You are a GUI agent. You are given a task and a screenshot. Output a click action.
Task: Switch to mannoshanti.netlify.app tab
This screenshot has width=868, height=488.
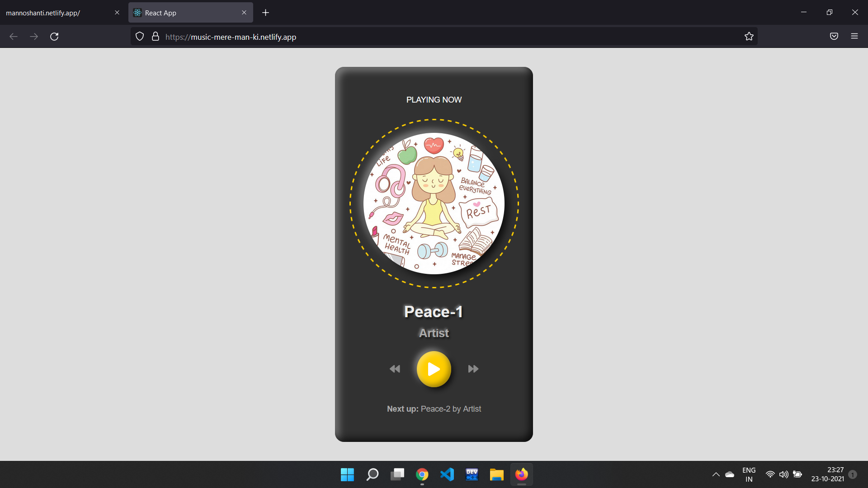click(54, 13)
